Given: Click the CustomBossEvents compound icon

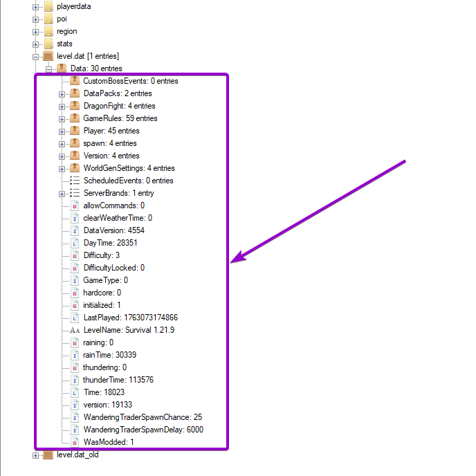Looking at the screenshot, I should pyautogui.click(x=75, y=81).
